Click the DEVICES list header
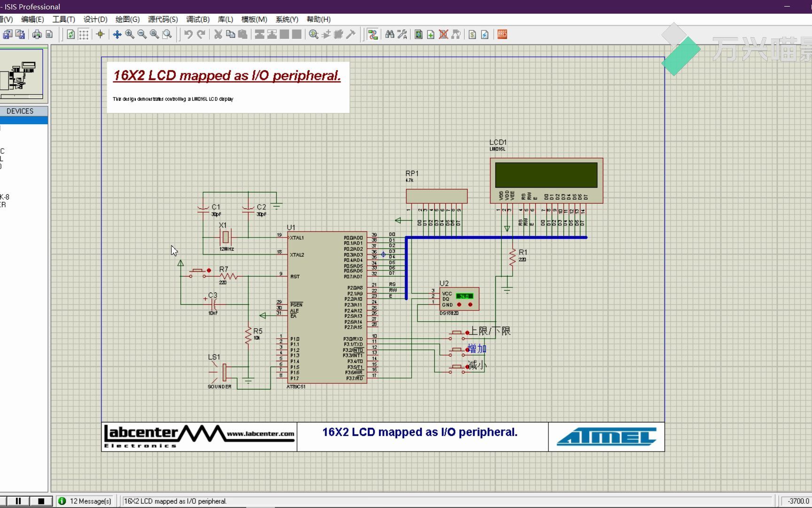This screenshot has height=508, width=812. 24,111
